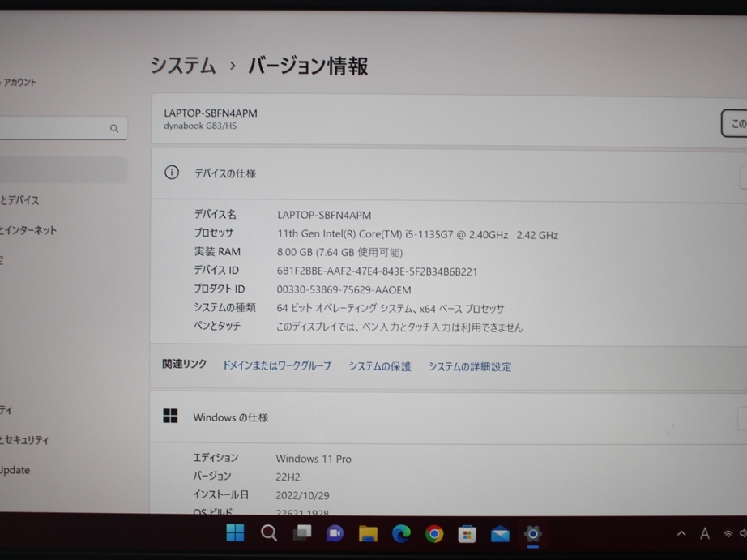Select the Settings gear taskbar icon

click(x=533, y=534)
